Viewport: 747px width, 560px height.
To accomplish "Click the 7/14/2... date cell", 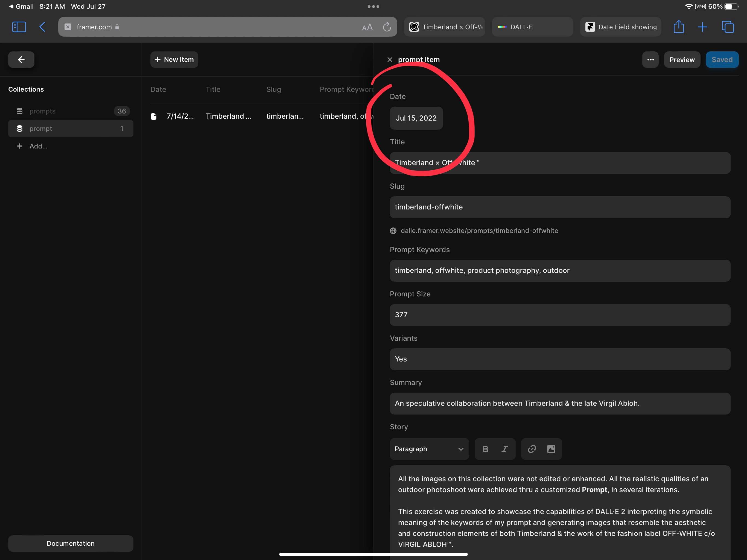I will tap(180, 116).
